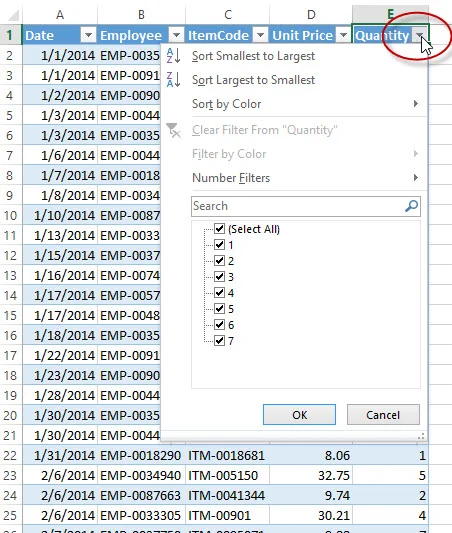This screenshot has width=452, height=533.
Task: Click the A-Z ascending sort icon
Action: coord(173,56)
